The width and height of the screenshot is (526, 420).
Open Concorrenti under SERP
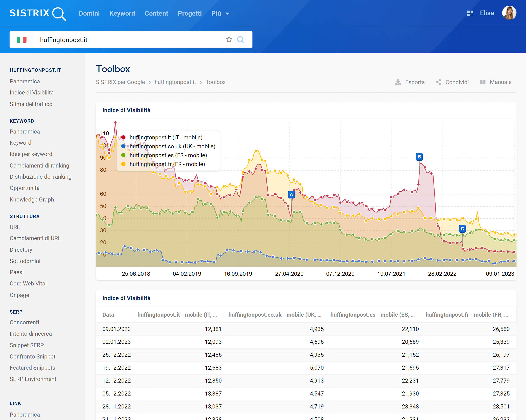24,322
